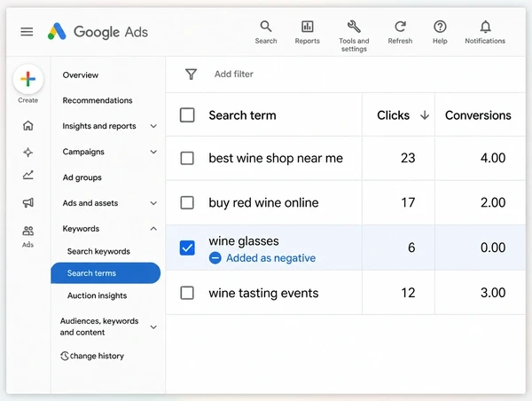The image size is (532, 401).
Task: Expand the Campaigns chevron
Action: (153, 152)
